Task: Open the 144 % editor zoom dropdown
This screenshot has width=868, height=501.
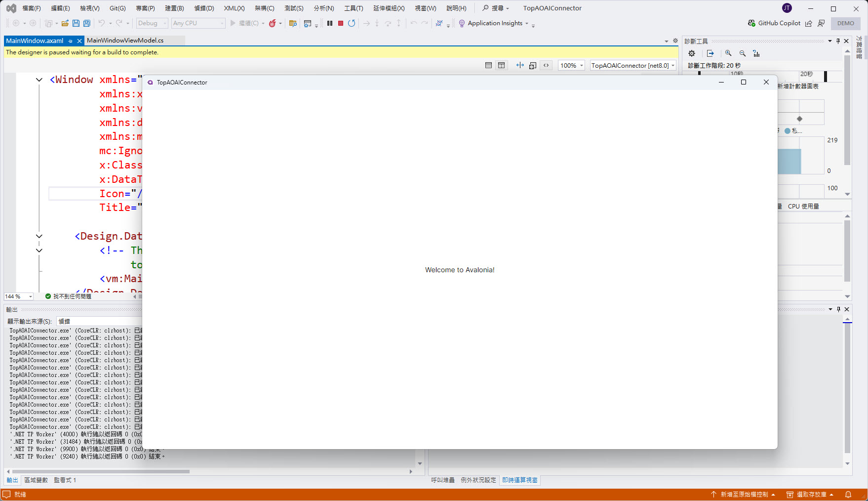Action: coord(19,296)
